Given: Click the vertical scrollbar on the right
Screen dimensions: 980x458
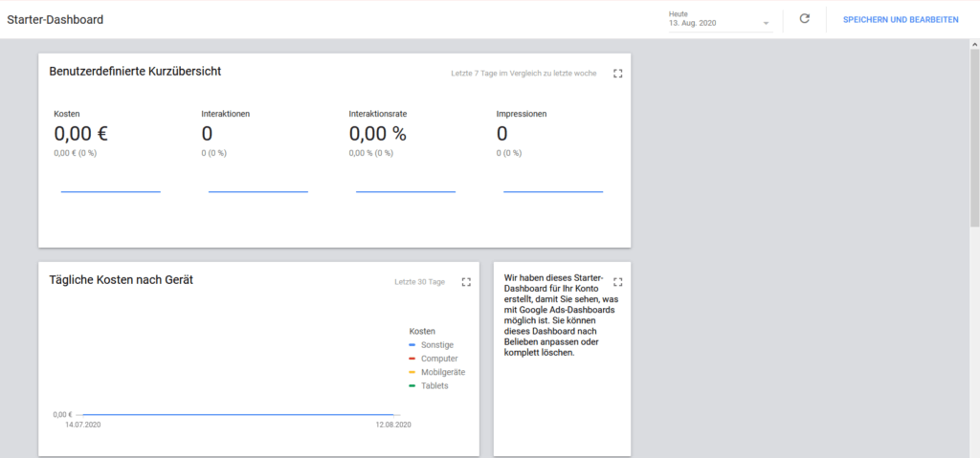Looking at the screenshot, I should (x=974, y=134).
